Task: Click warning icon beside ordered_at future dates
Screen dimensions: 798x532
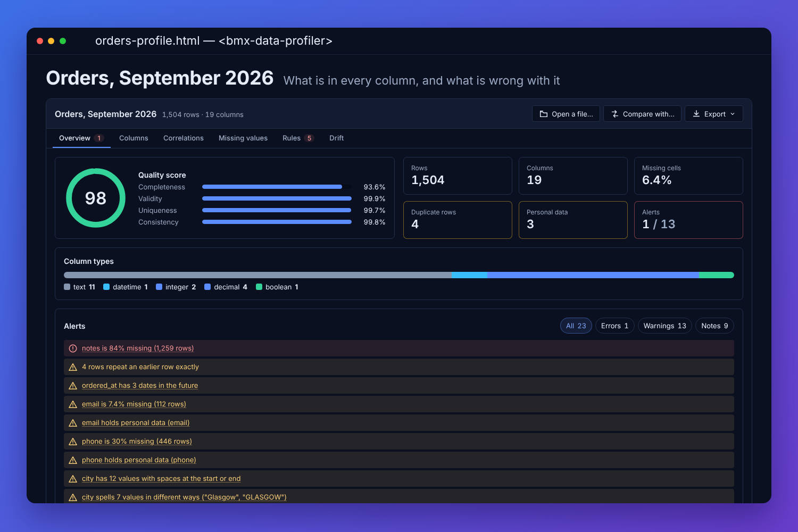Action: (73, 386)
